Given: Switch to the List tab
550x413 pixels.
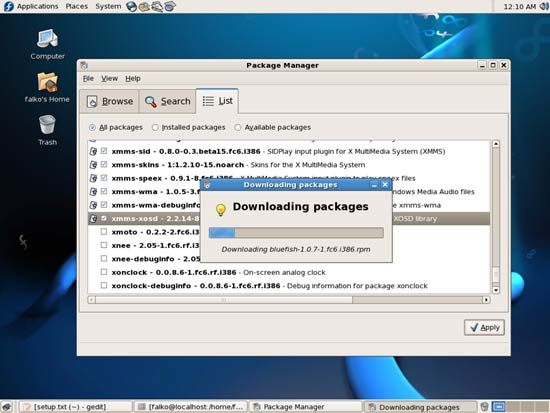Looking at the screenshot, I should (x=217, y=101).
